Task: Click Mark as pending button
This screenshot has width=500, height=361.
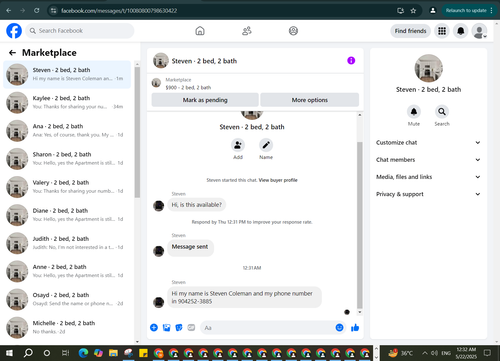Action: click(205, 100)
